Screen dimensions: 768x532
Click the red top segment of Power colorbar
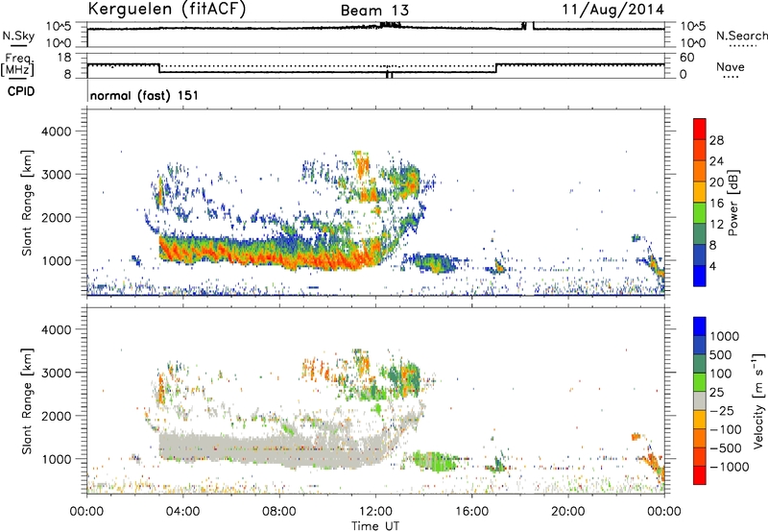700,129
